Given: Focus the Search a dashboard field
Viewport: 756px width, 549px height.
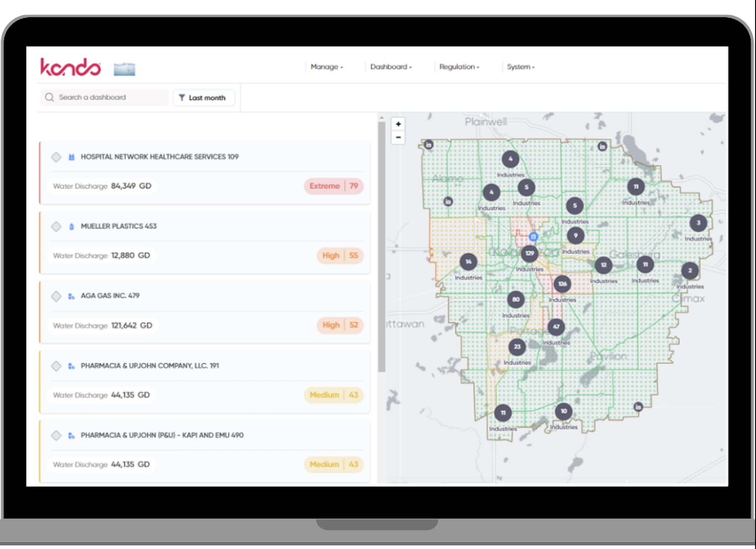Looking at the screenshot, I should pos(105,98).
